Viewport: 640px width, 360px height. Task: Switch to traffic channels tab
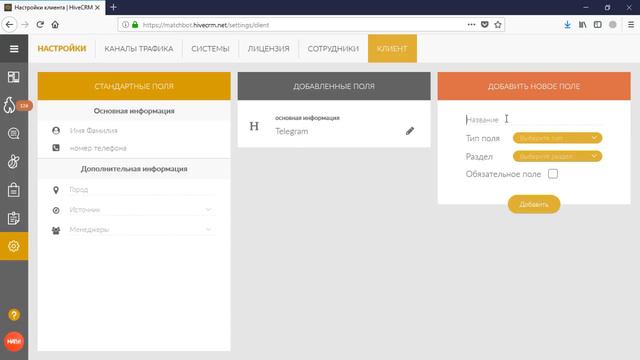click(139, 49)
